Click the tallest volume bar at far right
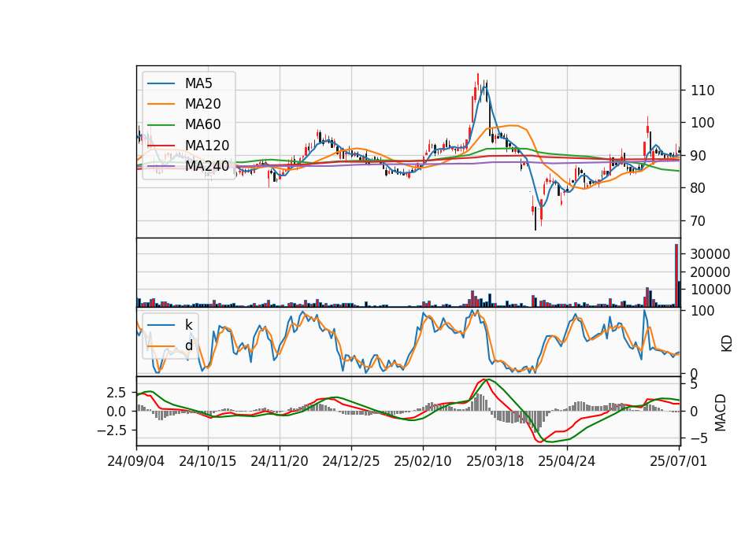Image resolution: width=756 pixels, height=543 pixels. [x=676, y=275]
